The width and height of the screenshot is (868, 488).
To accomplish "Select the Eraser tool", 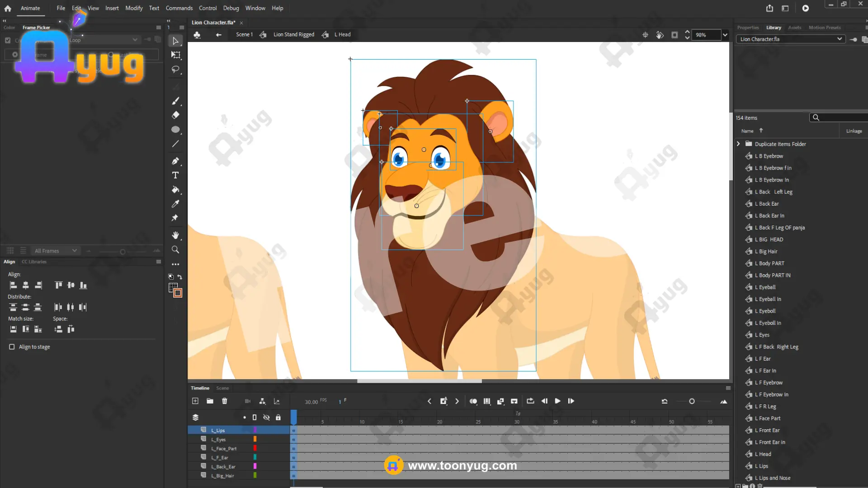I will [x=175, y=115].
